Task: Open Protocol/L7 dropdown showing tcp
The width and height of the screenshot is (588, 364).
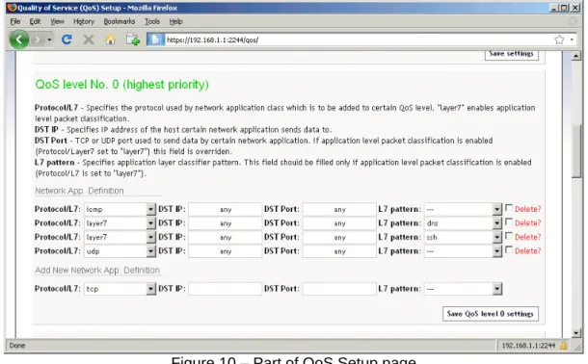Action: [x=120, y=289]
